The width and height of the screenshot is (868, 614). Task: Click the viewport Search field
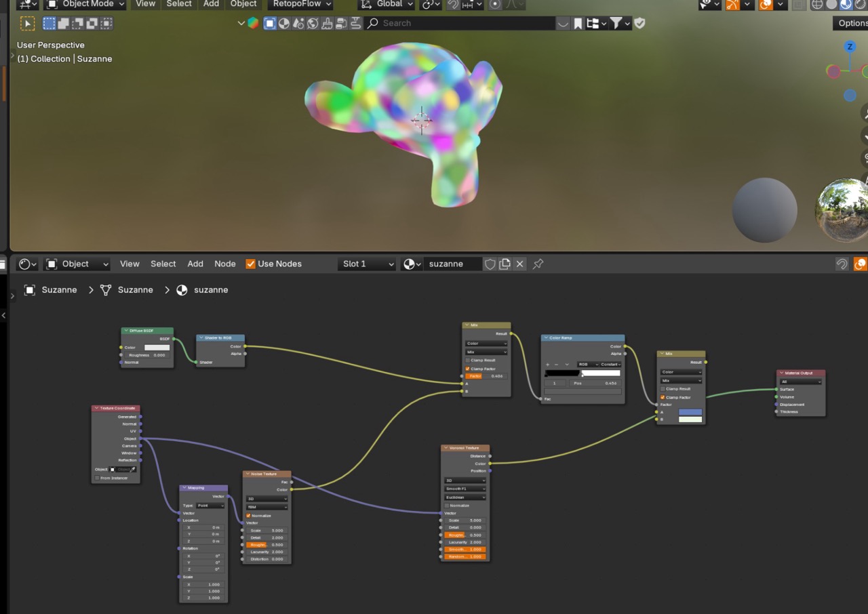coord(460,23)
